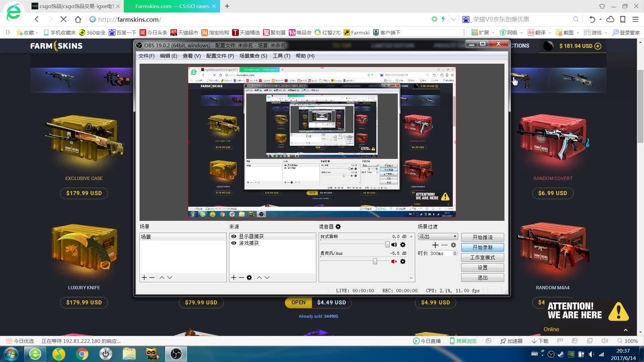Add funds plus icon beside balance

tap(598, 46)
